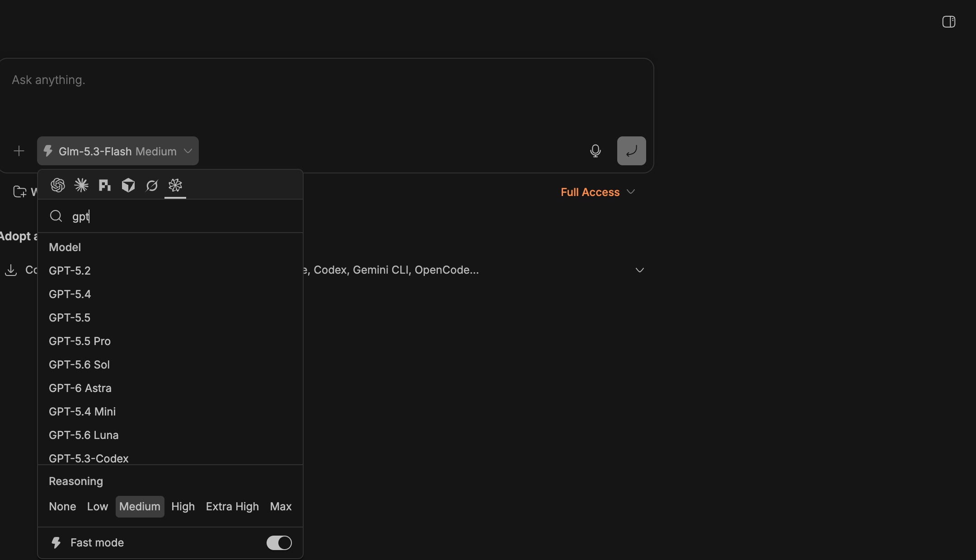Click the folder-plus workspace icon
976x560 pixels.
point(20,192)
